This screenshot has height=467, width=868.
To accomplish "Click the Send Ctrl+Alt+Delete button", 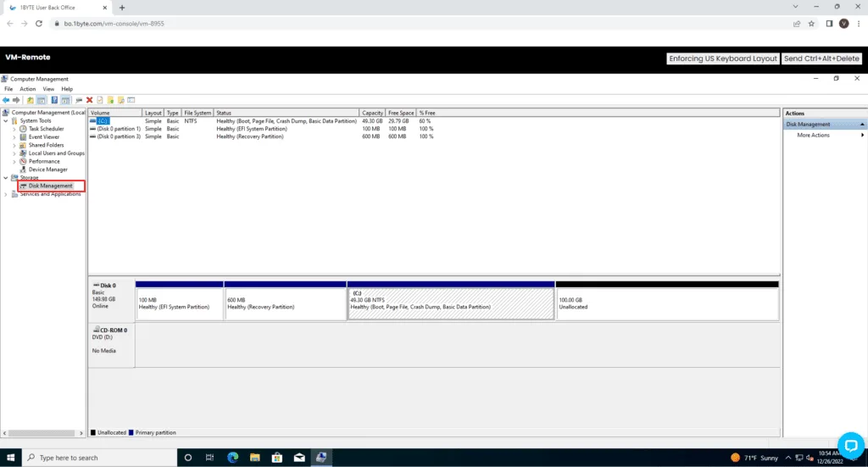I will coord(821,58).
